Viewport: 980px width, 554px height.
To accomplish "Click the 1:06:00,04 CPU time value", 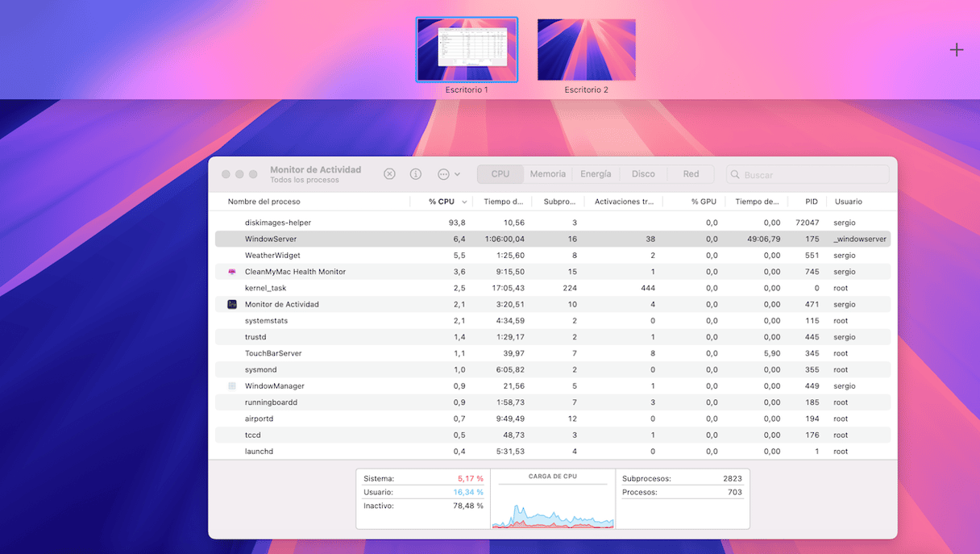I will click(x=505, y=240).
